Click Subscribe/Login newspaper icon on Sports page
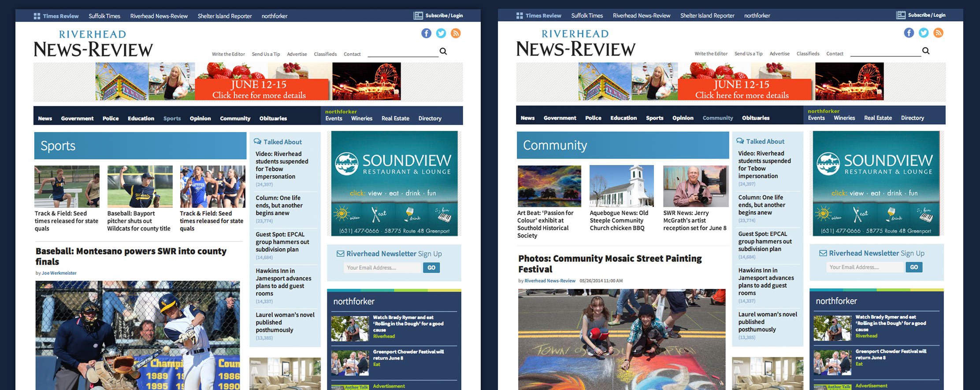980x390 pixels. [x=418, y=16]
